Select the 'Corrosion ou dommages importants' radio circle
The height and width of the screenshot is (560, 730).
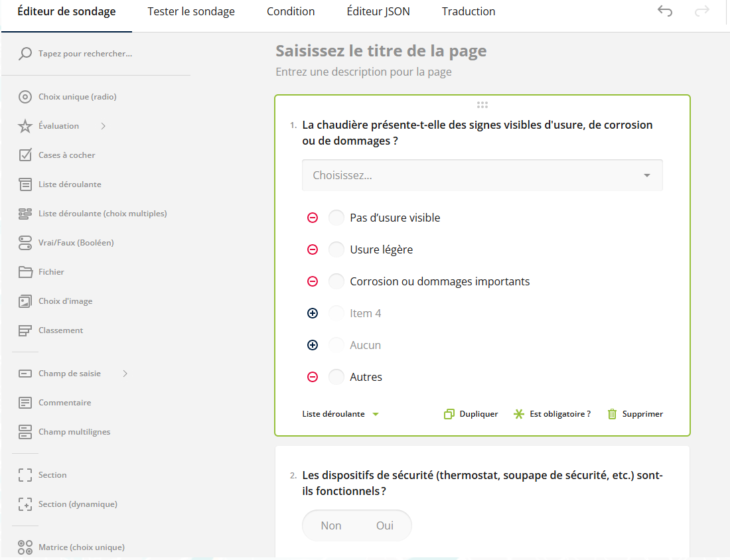click(336, 281)
